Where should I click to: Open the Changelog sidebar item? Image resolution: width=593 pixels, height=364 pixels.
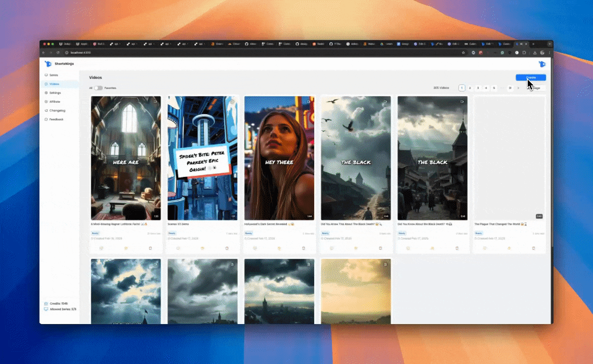(57, 110)
